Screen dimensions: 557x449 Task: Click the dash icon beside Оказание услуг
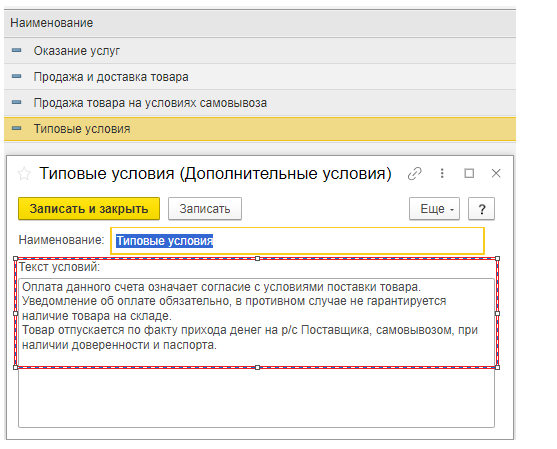pos(16,50)
